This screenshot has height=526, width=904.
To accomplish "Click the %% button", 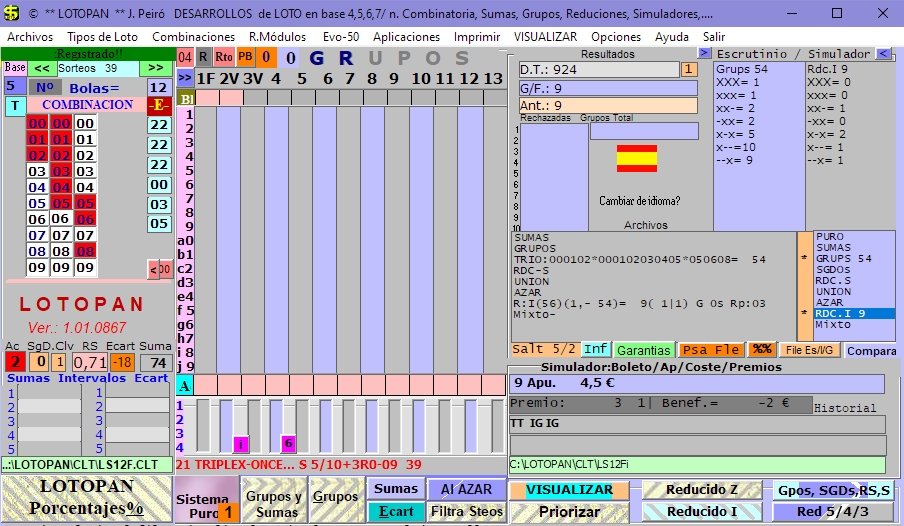I will [x=762, y=349].
